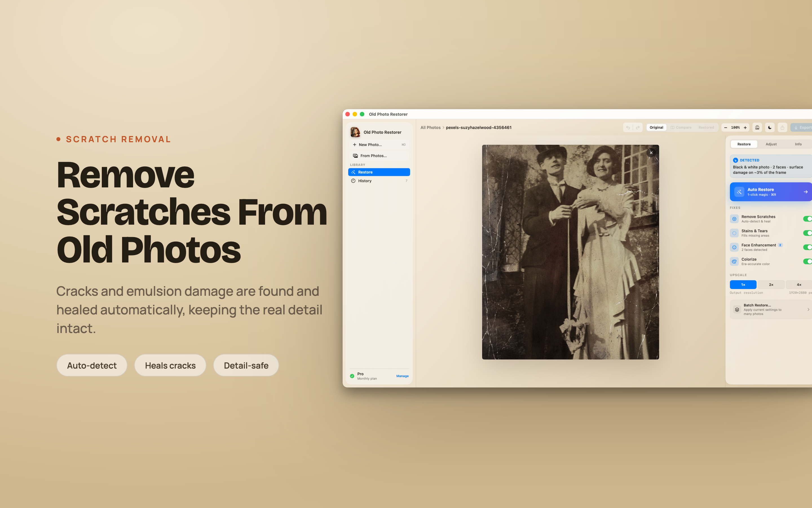Click the blue Detected sparkle icon
The image size is (812, 508).
point(736,160)
